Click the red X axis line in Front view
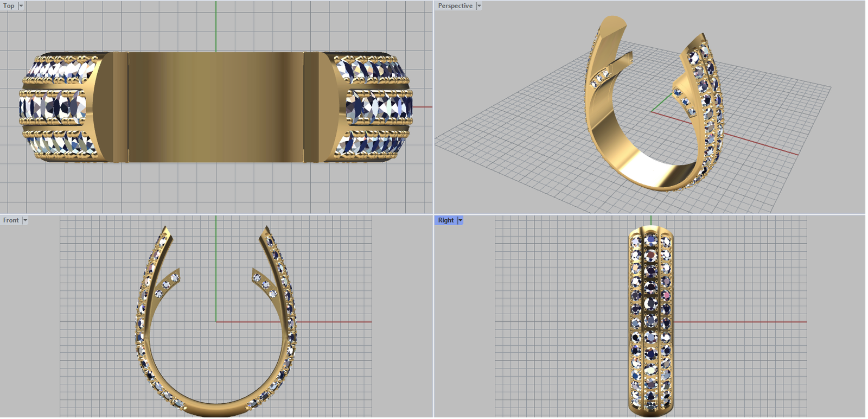The height and width of the screenshot is (419, 868). (x=336, y=322)
